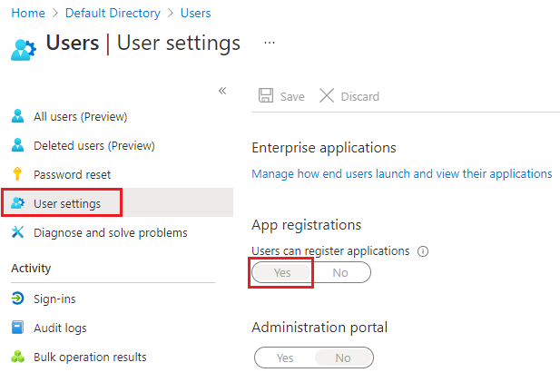560x392 pixels.
Task: Discard the pending changes
Action: [x=349, y=96]
